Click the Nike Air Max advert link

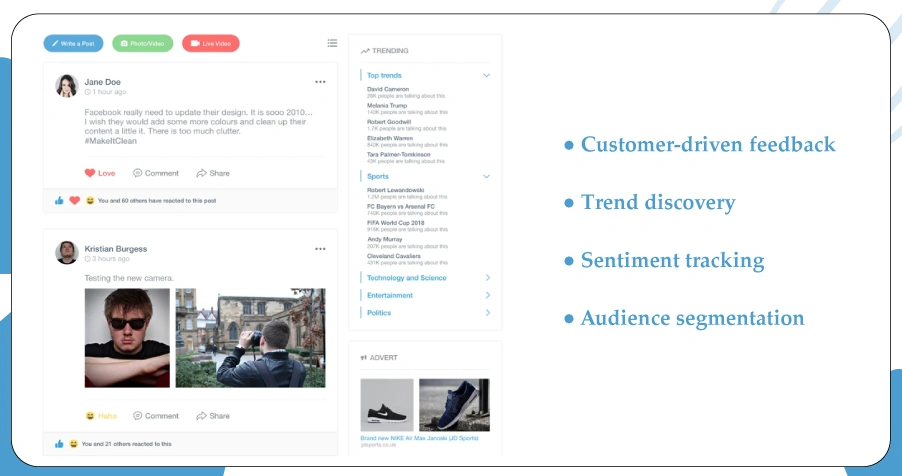(420, 438)
